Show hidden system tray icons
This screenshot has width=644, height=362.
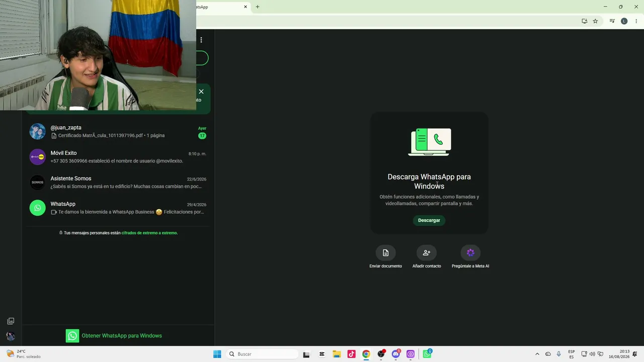click(537, 354)
